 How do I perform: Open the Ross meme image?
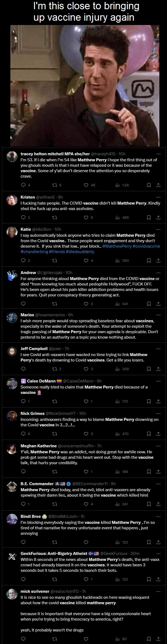coord(85,86)
